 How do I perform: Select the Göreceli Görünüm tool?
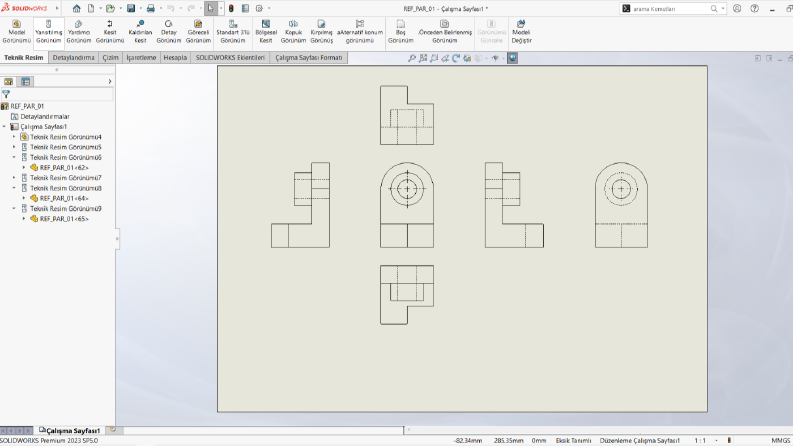point(198,32)
